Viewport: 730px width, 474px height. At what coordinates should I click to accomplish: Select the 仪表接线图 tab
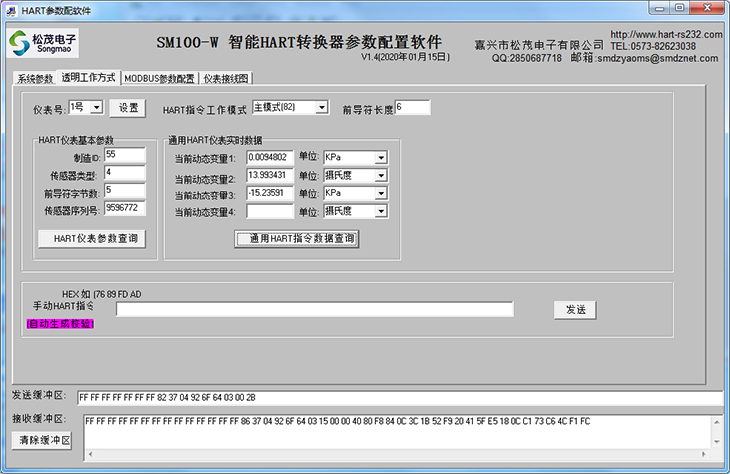(225, 78)
